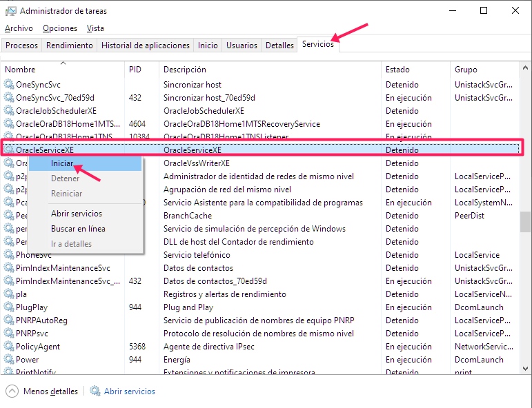The image size is (532, 408).
Task: Click the gear icon next to OneSyncSvc
Action: point(9,85)
